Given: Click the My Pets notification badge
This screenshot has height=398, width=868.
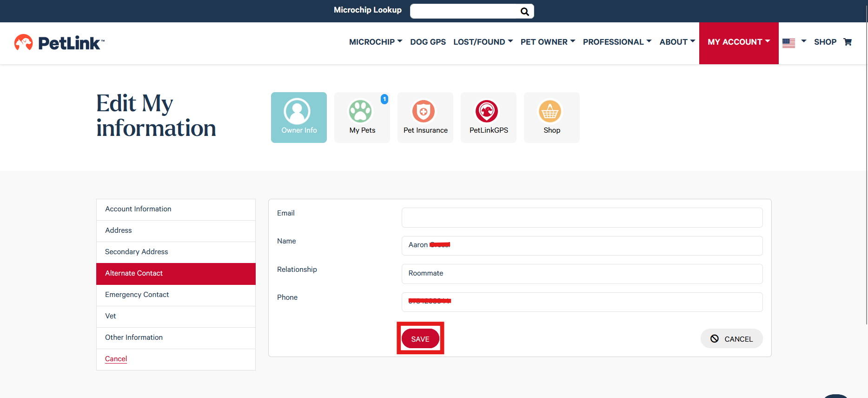Looking at the screenshot, I should (384, 99).
